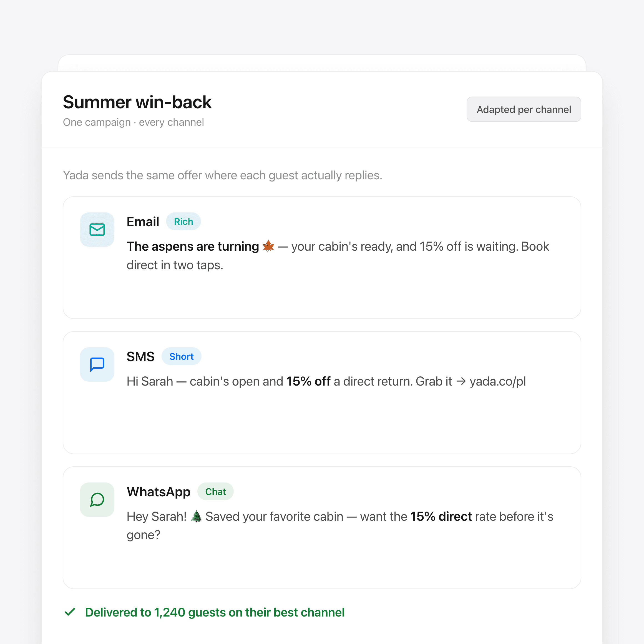The width and height of the screenshot is (644, 644).
Task: Click the One campaign every channel subtitle
Action: tap(133, 122)
